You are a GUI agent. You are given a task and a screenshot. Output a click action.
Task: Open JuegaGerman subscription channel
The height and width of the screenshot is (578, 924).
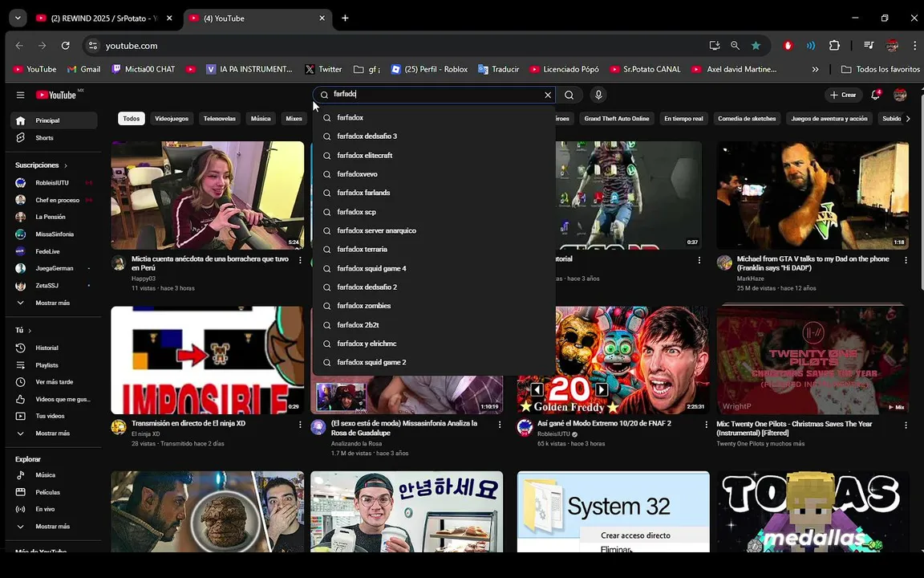tap(54, 268)
